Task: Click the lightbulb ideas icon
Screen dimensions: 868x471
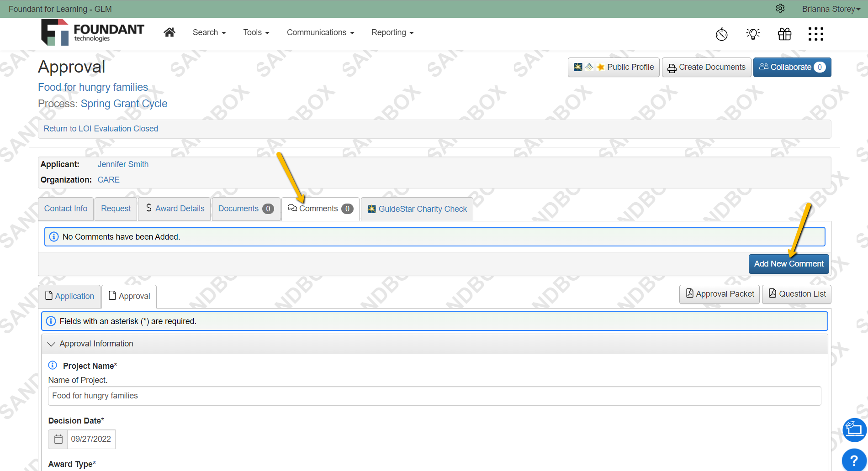Action: coord(753,34)
